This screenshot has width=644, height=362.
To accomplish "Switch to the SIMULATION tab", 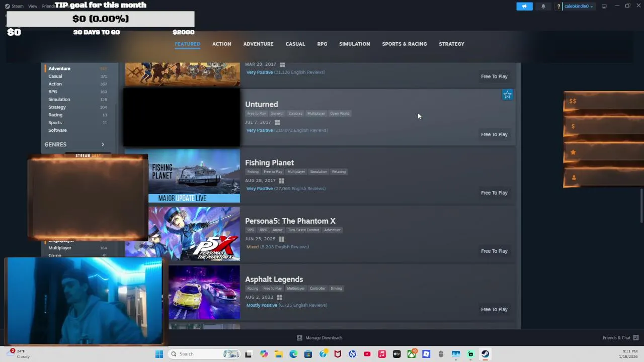I will click(354, 44).
